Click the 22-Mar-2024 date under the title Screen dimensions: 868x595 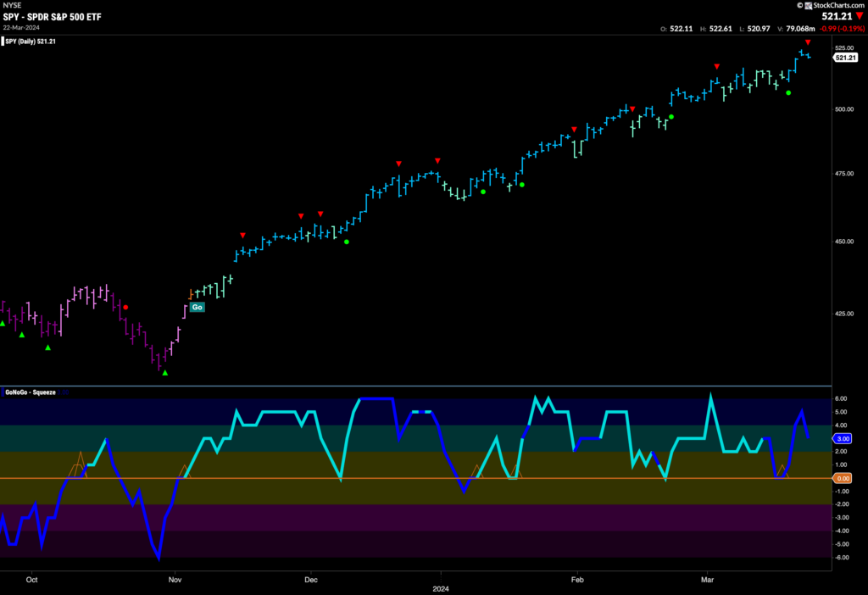click(21, 28)
